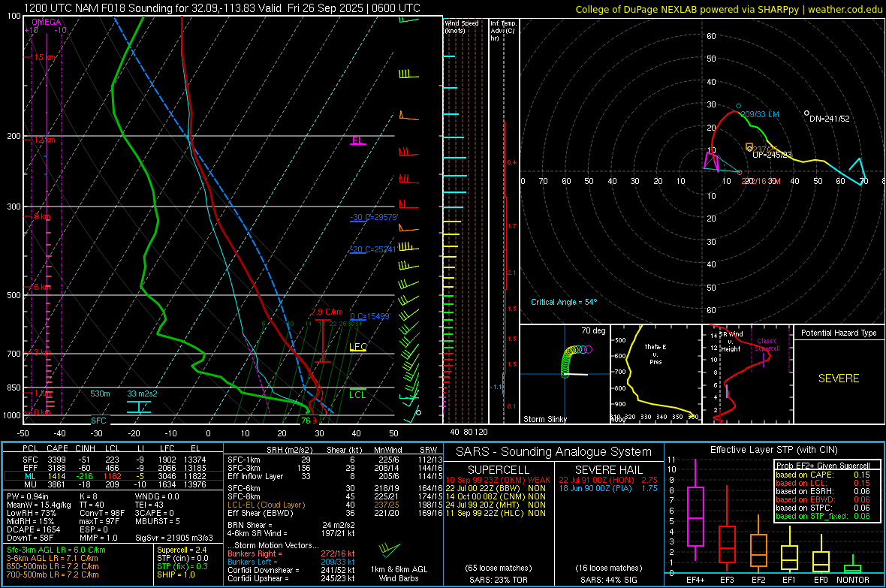Viewport: 886px width, 588px height.
Task: Click the 1km & 6km AGL wind barb icon
Action: [x=390, y=550]
